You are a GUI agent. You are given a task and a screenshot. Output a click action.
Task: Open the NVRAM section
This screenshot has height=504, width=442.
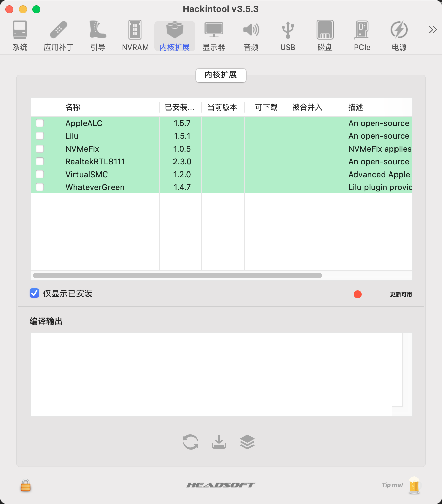tap(135, 36)
